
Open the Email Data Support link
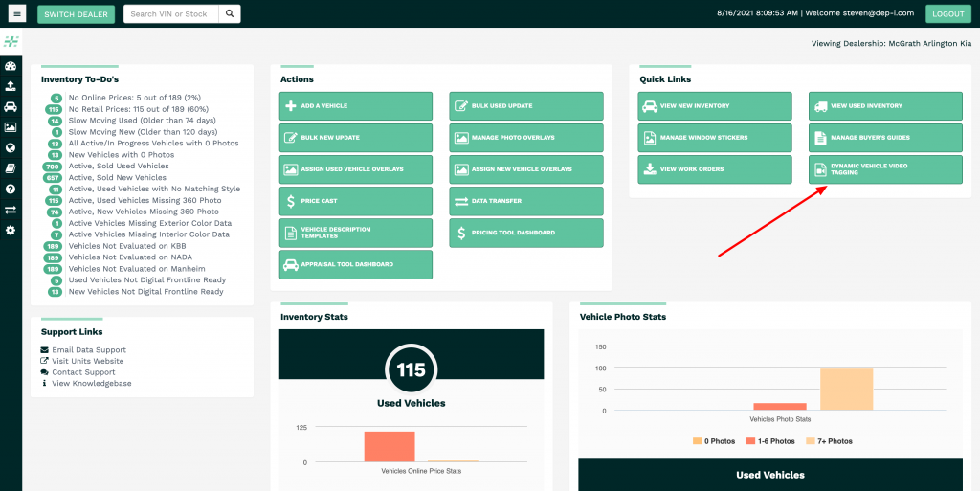(x=89, y=350)
